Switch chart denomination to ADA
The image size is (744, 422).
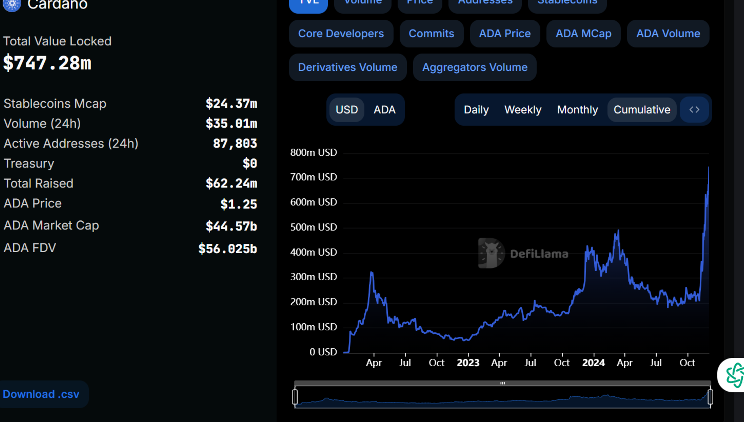click(x=384, y=110)
